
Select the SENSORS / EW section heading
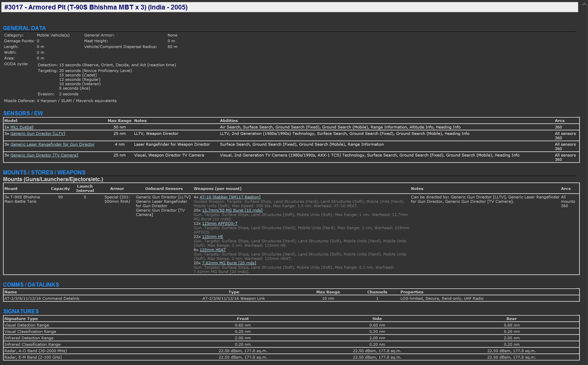23,113
